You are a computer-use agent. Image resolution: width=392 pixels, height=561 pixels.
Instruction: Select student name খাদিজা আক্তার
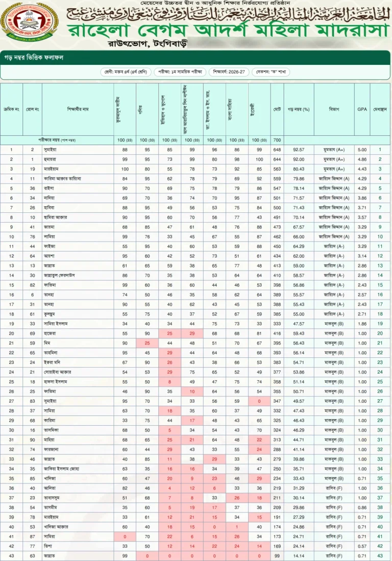pos(56,527)
